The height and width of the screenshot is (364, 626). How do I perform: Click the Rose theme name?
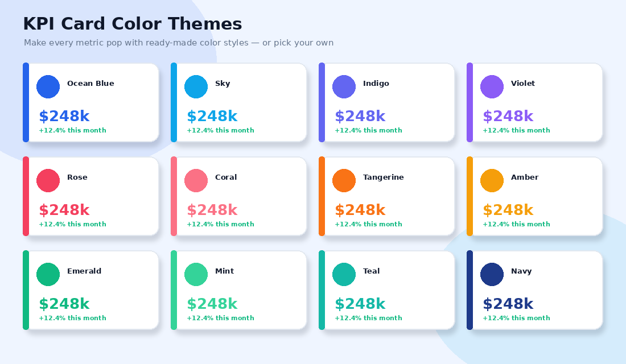click(x=77, y=177)
